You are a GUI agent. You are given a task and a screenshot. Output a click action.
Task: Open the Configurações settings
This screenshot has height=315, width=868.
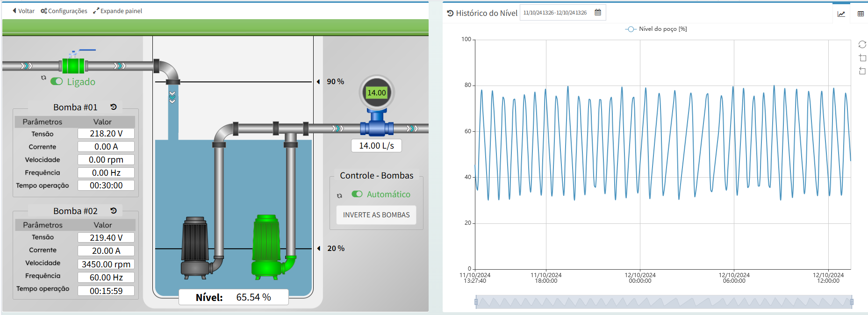(64, 11)
